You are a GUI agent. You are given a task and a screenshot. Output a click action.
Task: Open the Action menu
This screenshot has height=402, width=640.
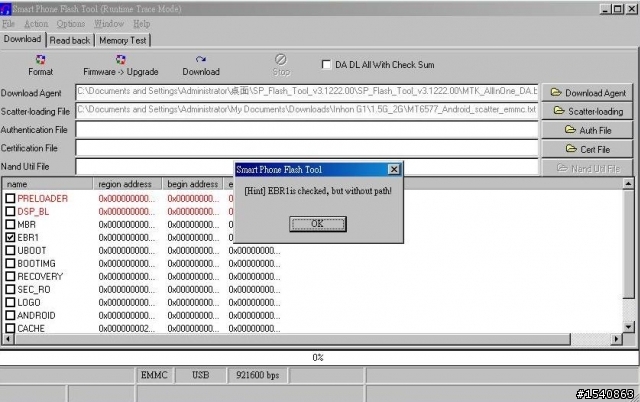(36, 24)
